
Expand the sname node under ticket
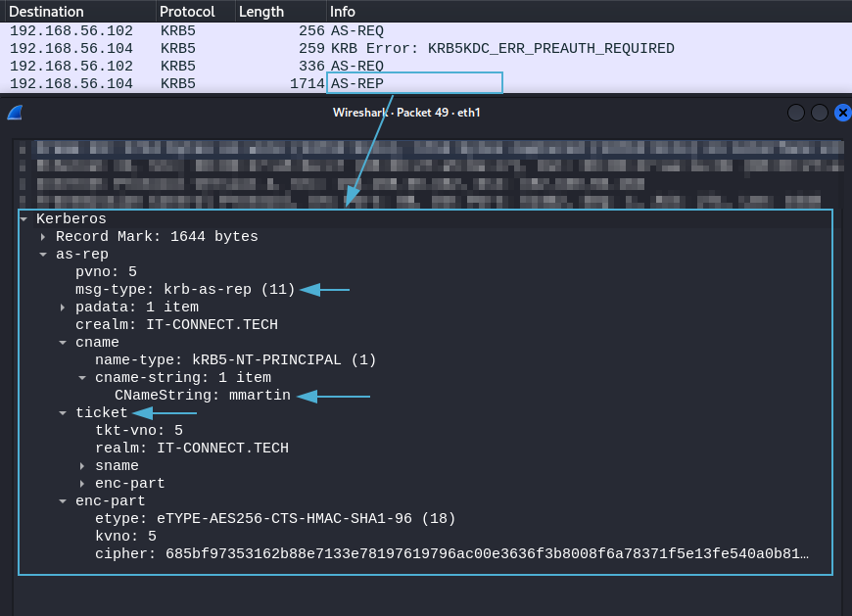pyautogui.click(x=83, y=466)
